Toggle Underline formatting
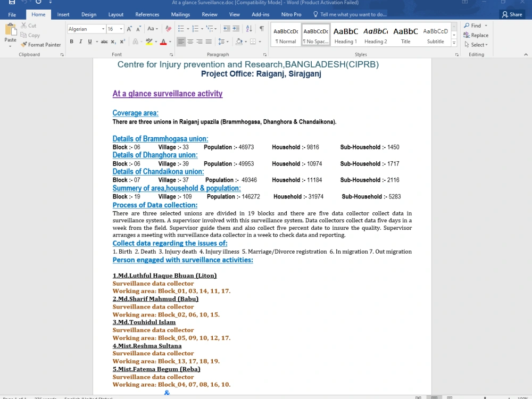This screenshot has height=399, width=532. 90,41
